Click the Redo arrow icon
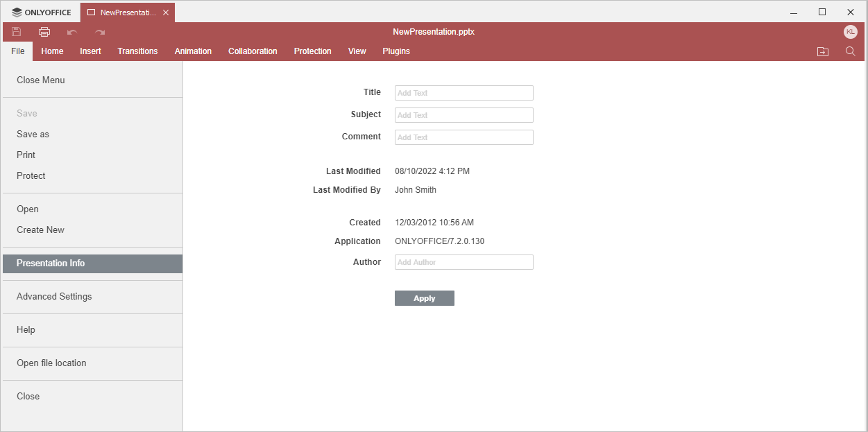This screenshot has width=868, height=432. (x=100, y=32)
